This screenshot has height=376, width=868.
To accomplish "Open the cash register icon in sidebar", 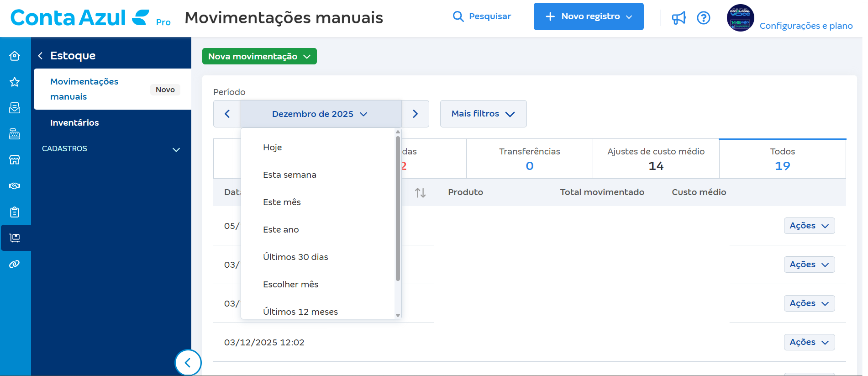I will click(x=15, y=134).
